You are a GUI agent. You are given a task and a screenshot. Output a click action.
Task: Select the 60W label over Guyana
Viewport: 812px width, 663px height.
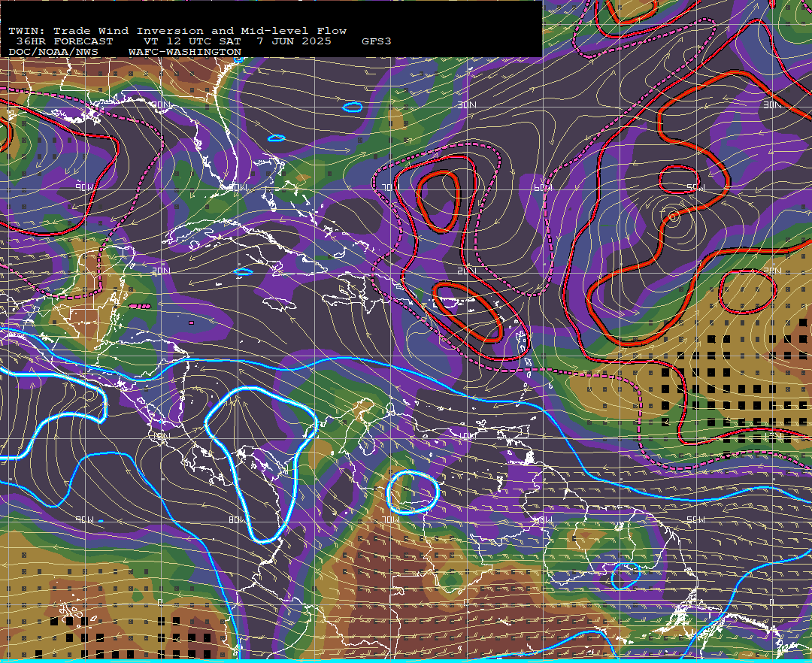[542, 519]
